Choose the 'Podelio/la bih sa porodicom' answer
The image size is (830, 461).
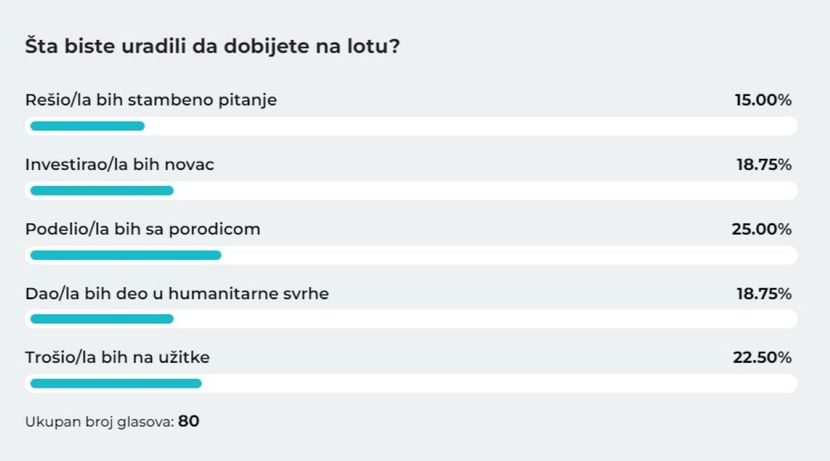[x=143, y=229]
